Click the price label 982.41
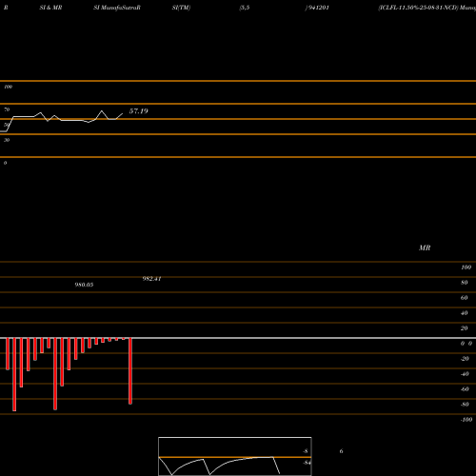Viewport: 476px width, 476px height. coord(151,279)
